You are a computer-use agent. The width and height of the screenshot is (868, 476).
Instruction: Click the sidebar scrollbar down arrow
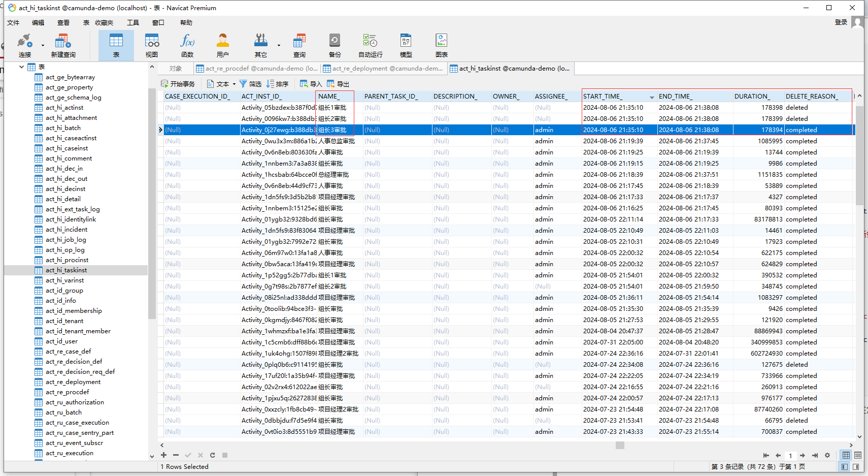tap(152, 456)
